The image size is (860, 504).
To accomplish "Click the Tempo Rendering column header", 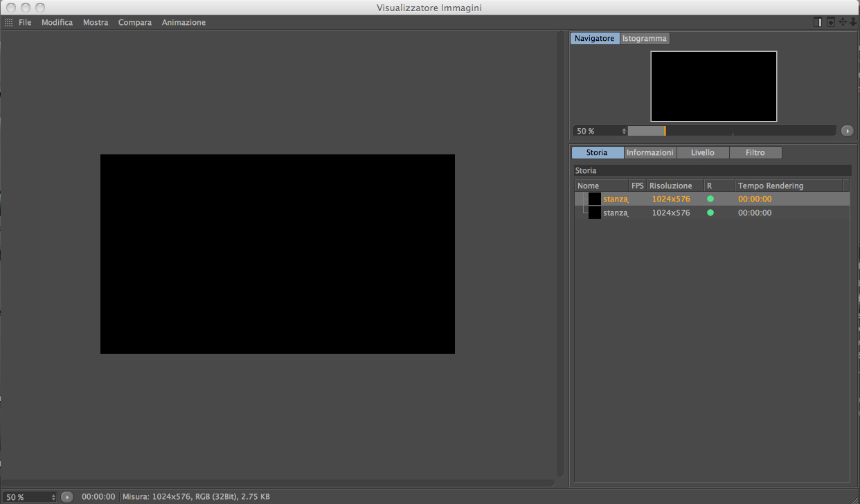I will (x=789, y=186).
